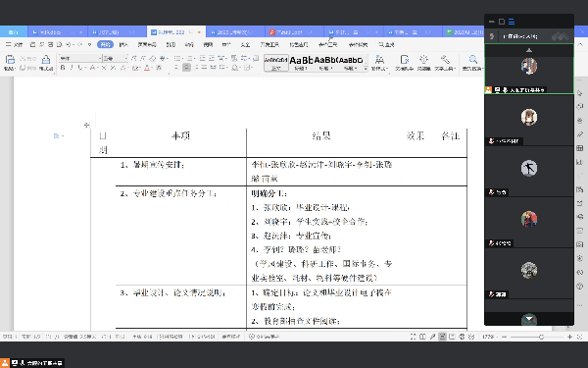The width and height of the screenshot is (588, 368).
Task: Click the text highlight color button
Action: click(x=135, y=68)
